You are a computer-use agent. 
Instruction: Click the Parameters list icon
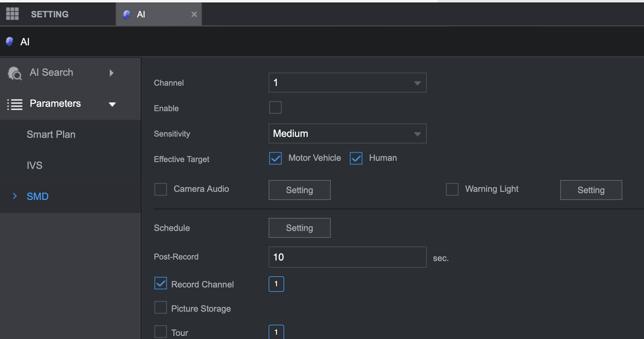point(15,104)
